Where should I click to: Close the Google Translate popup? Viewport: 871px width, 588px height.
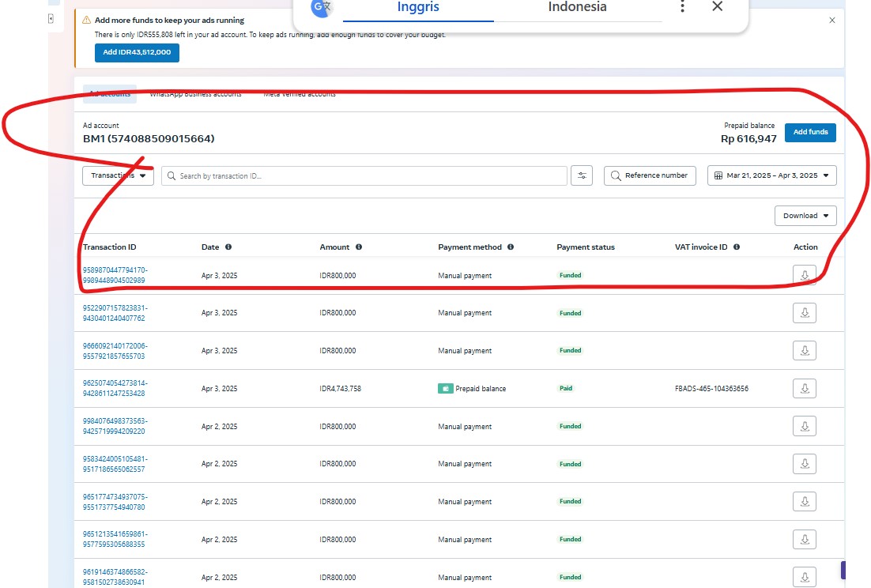(x=717, y=7)
